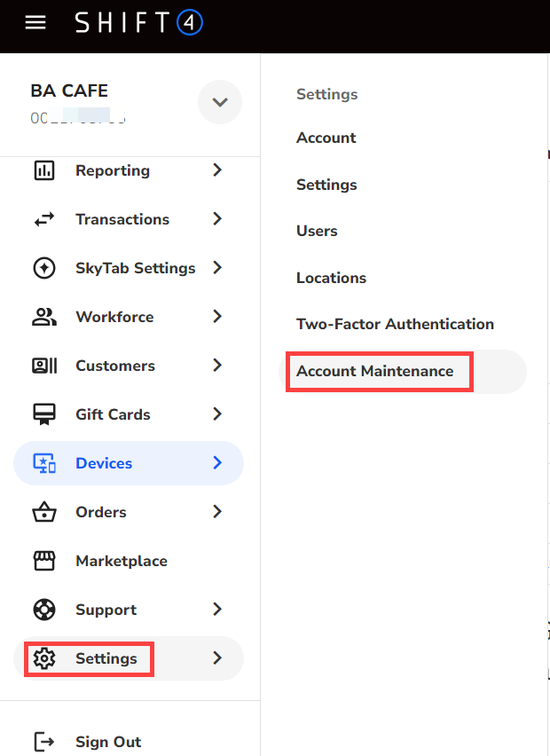The height and width of the screenshot is (756, 550).
Task: Open Account Maintenance in Settings
Action: click(x=374, y=371)
